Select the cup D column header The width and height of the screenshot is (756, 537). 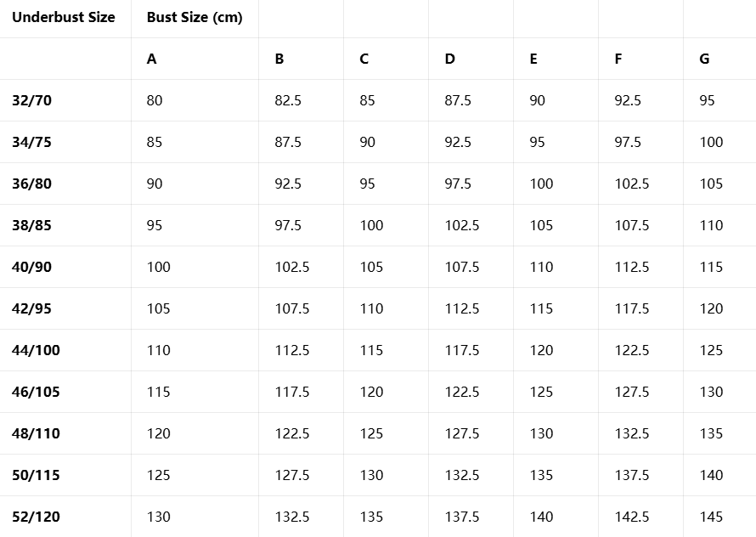449,59
